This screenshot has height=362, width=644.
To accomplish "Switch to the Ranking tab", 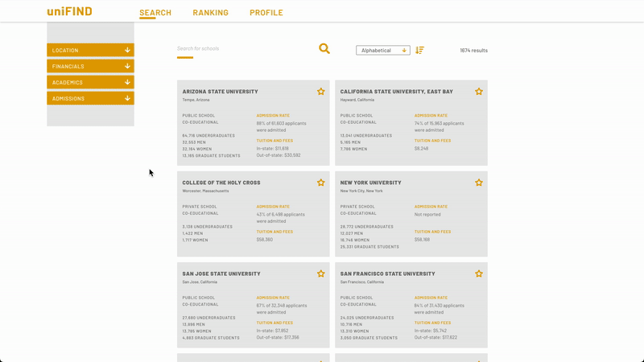I will pos(210,13).
